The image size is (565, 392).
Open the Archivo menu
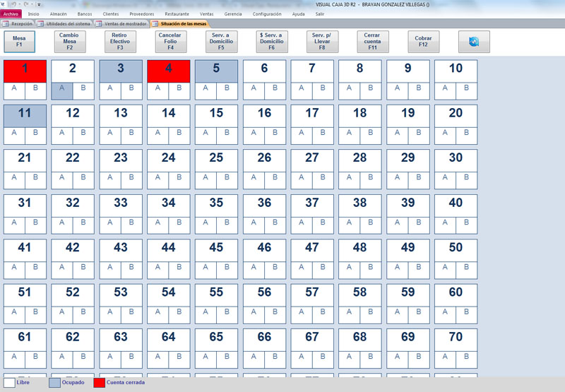coord(11,13)
